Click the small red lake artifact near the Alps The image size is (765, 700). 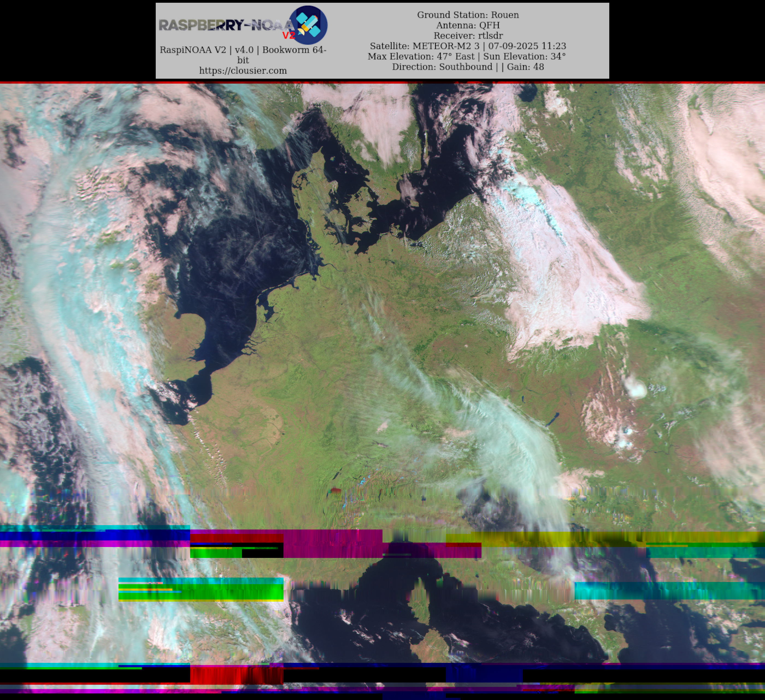336,491
